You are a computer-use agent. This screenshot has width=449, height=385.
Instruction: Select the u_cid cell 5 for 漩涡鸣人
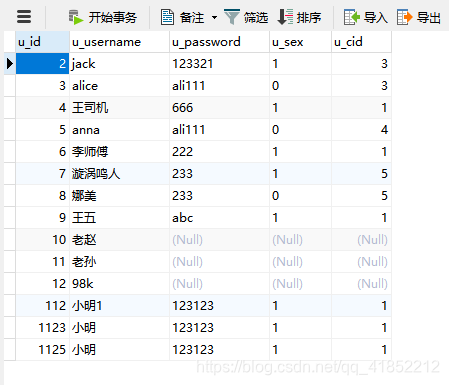pyautogui.click(x=361, y=174)
